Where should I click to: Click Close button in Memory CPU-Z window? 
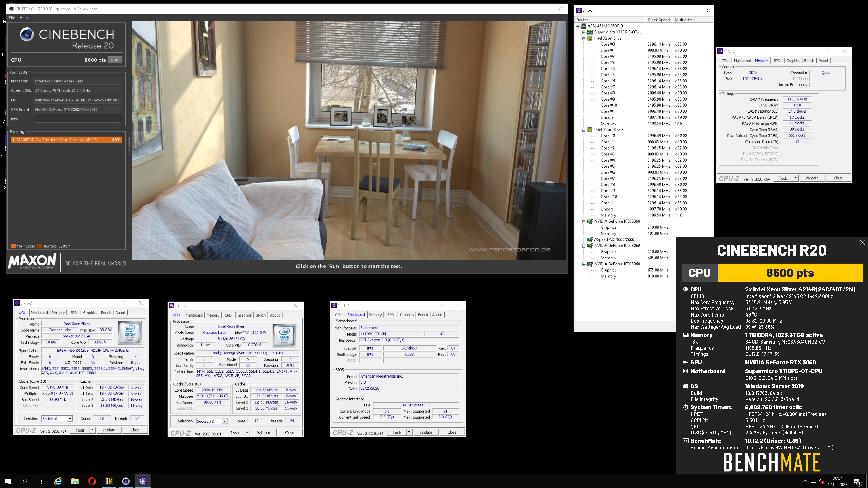[x=838, y=178]
